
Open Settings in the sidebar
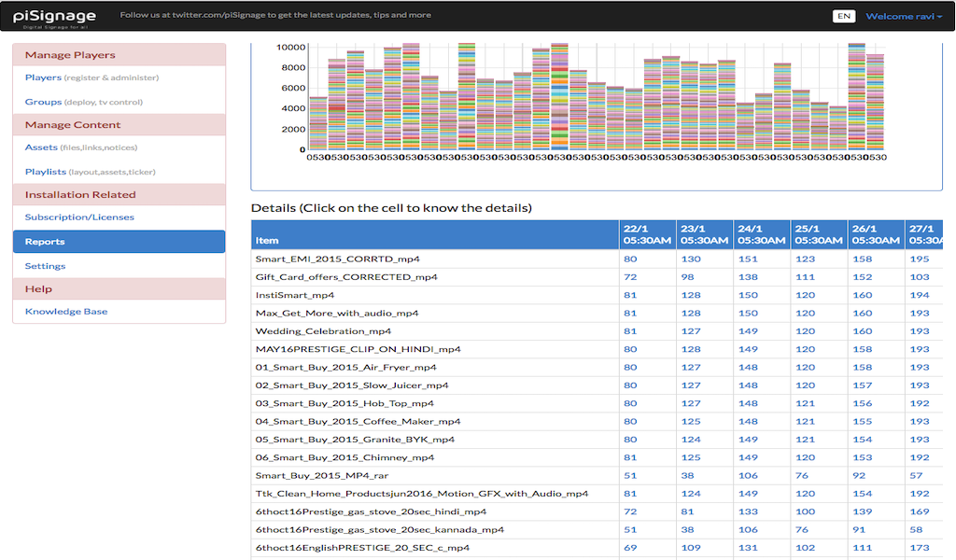pyautogui.click(x=45, y=266)
